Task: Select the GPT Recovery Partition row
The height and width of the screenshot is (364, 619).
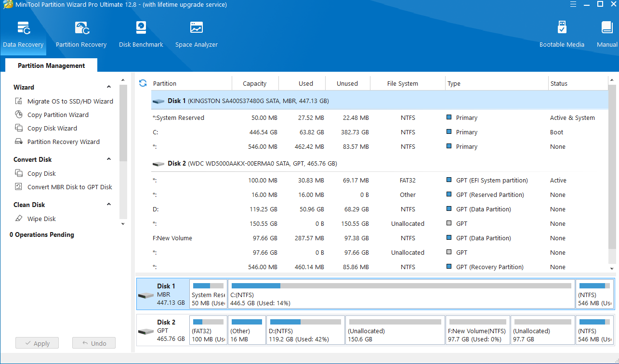Action: 380,267
